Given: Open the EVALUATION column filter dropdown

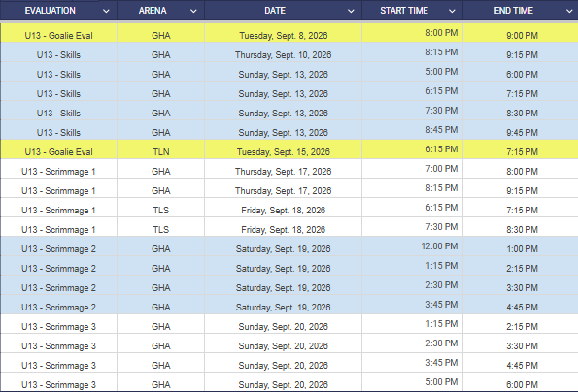Looking at the screenshot, I should [106, 11].
